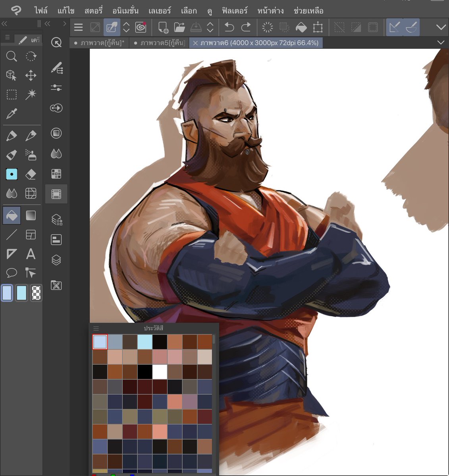
Task: Switch to the transparent checkered color
Action: (x=36, y=293)
